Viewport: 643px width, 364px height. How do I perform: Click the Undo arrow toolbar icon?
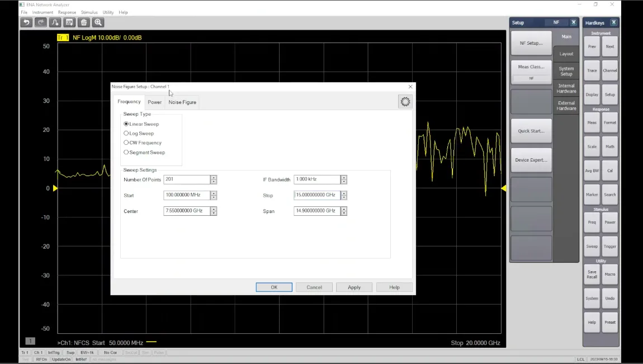click(26, 22)
